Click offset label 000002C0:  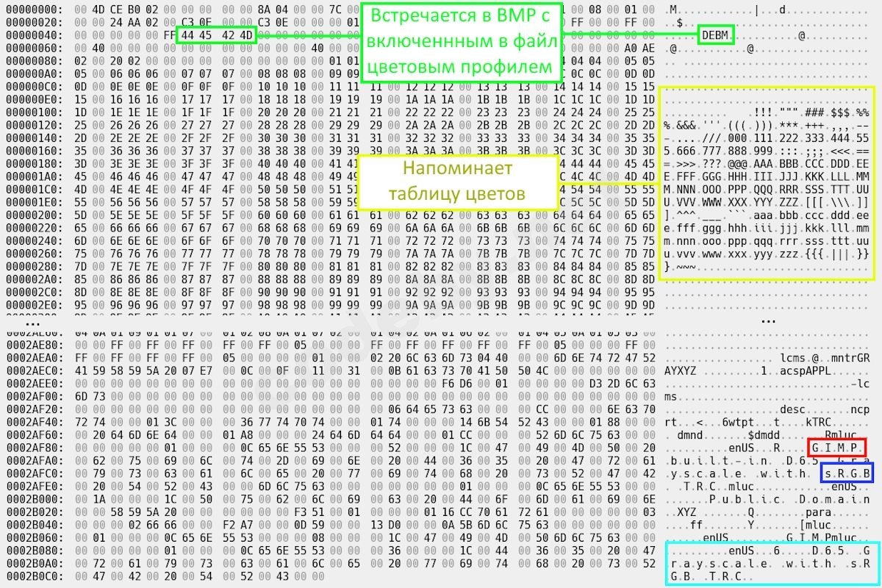click(34, 293)
